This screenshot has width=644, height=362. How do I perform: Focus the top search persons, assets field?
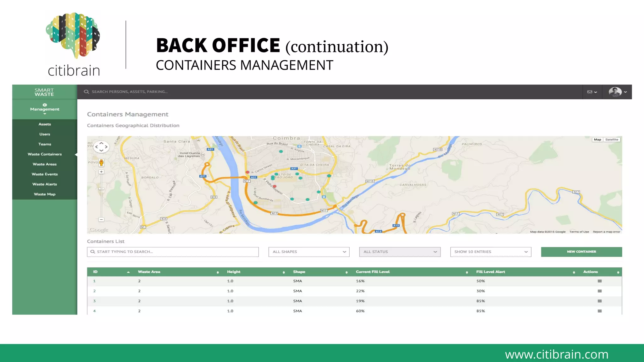(130, 92)
